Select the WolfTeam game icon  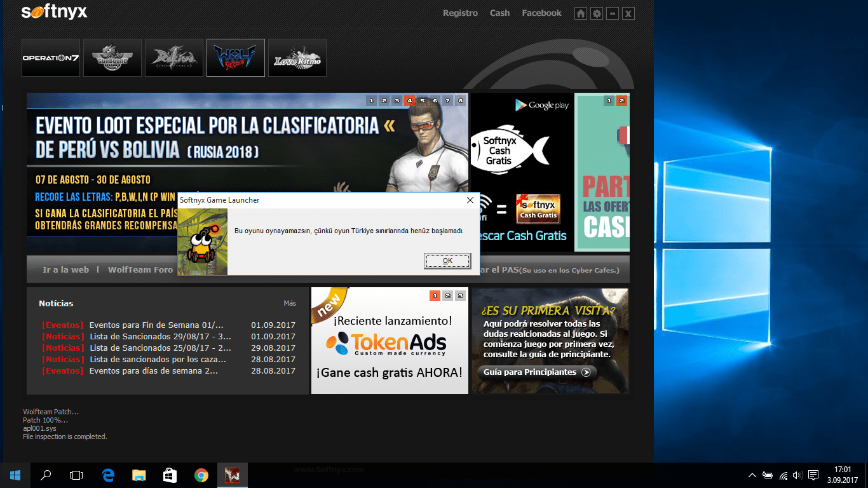tap(236, 58)
